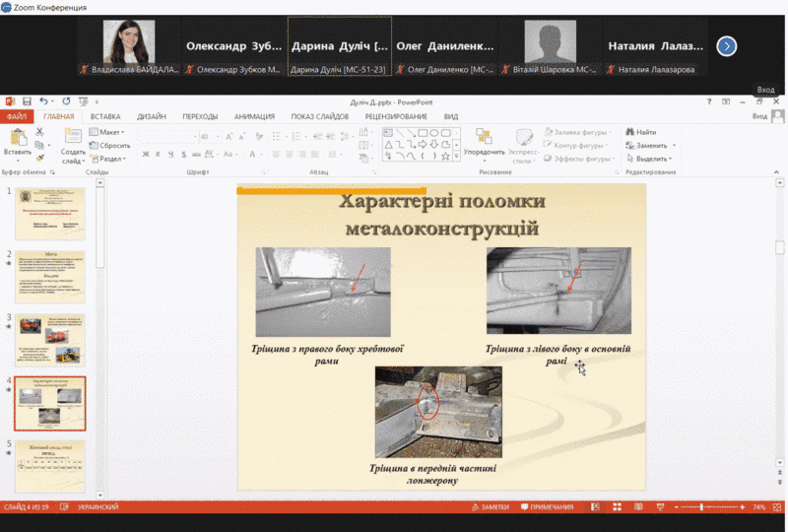This screenshot has height=532, width=788.
Task: Fit slide to current window icon
Action: (x=778, y=507)
